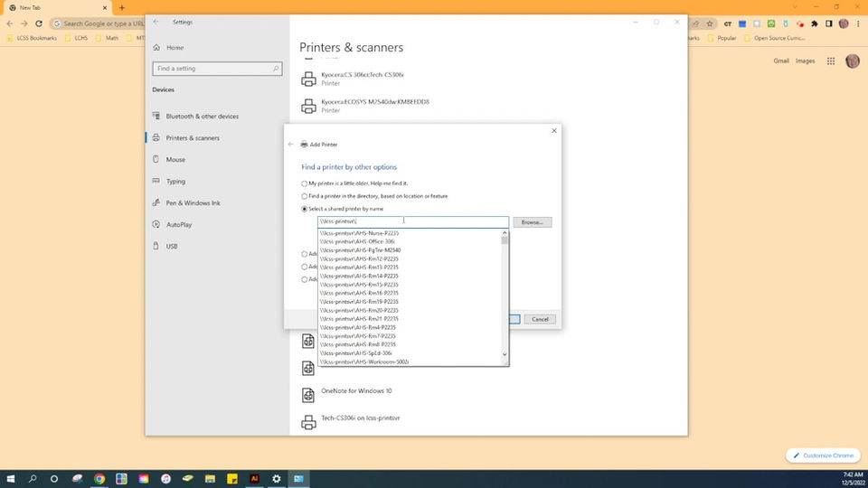Select the OneNote for Windows 10 printer icon
This screenshot has width=868, height=488.
[x=308, y=395]
